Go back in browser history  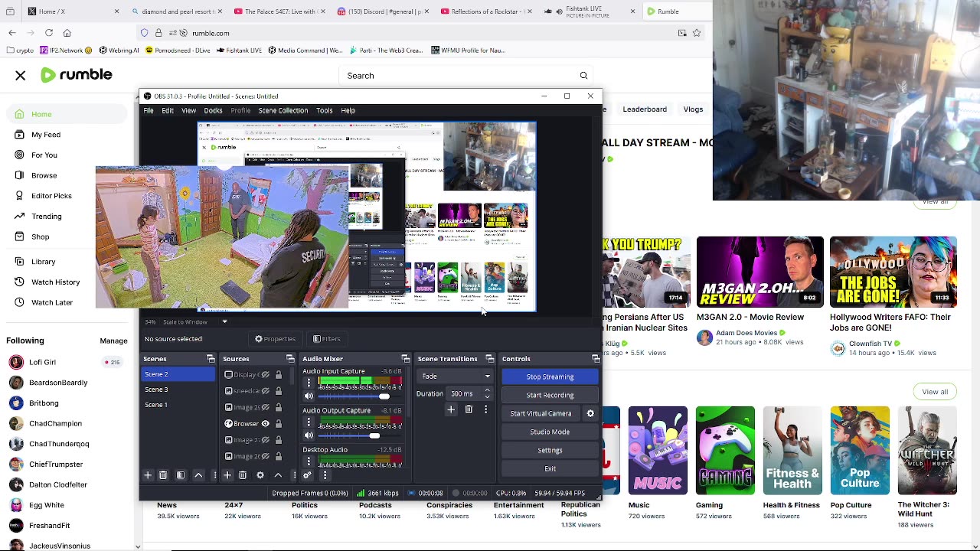tap(12, 33)
